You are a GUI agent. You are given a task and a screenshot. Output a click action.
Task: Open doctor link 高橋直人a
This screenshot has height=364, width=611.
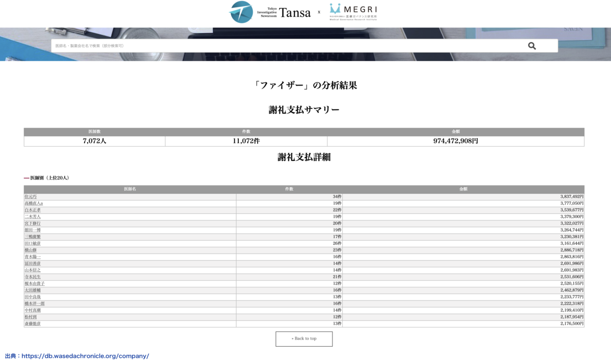click(x=34, y=203)
